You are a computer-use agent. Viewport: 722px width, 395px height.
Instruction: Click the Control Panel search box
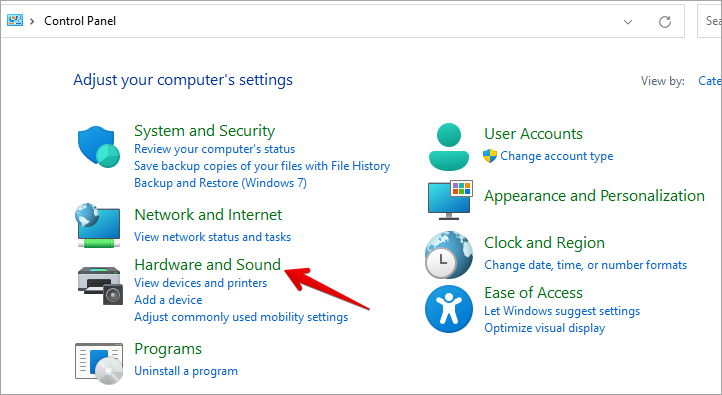[x=710, y=21]
